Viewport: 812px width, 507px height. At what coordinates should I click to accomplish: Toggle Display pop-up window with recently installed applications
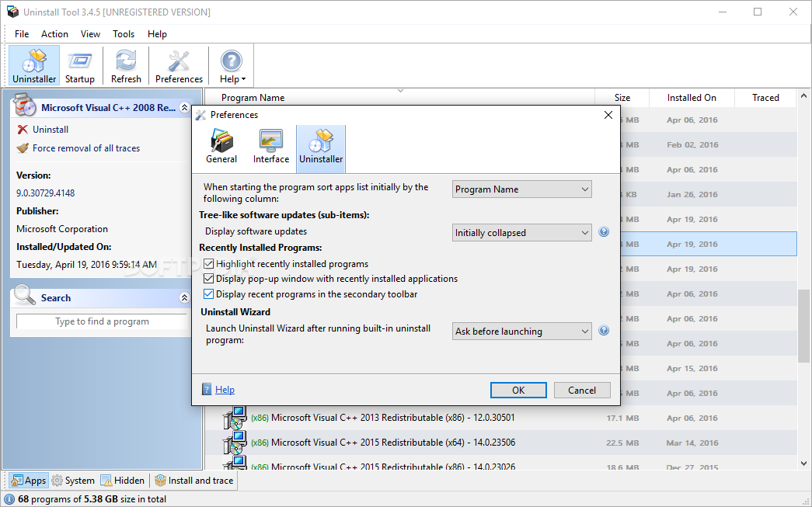click(x=209, y=279)
